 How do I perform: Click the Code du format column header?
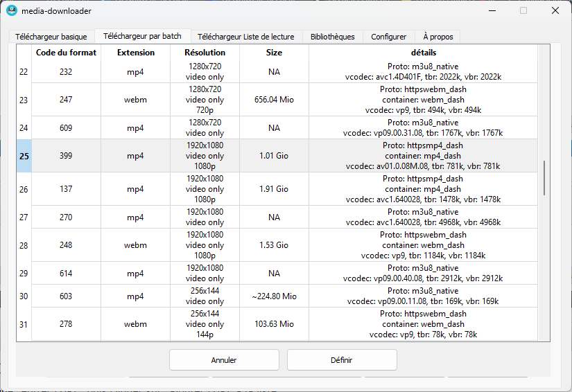pyautogui.click(x=66, y=53)
